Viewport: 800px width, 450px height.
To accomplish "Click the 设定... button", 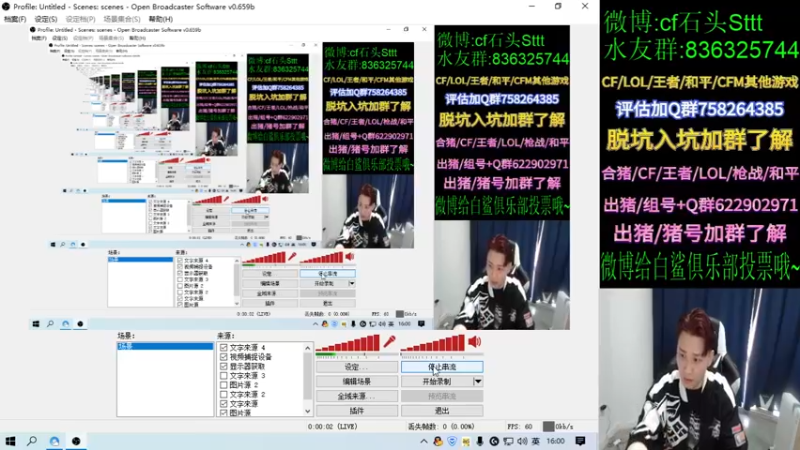I will (357, 367).
